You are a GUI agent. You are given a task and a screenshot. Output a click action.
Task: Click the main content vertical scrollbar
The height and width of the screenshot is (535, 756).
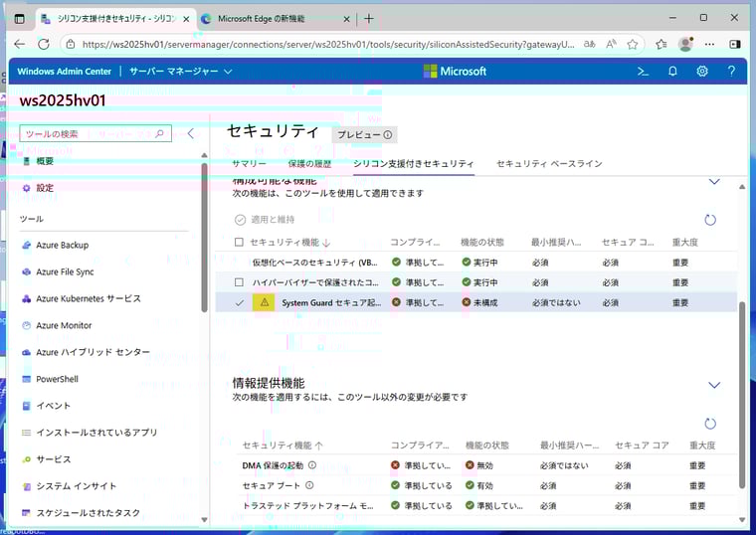pos(742,395)
